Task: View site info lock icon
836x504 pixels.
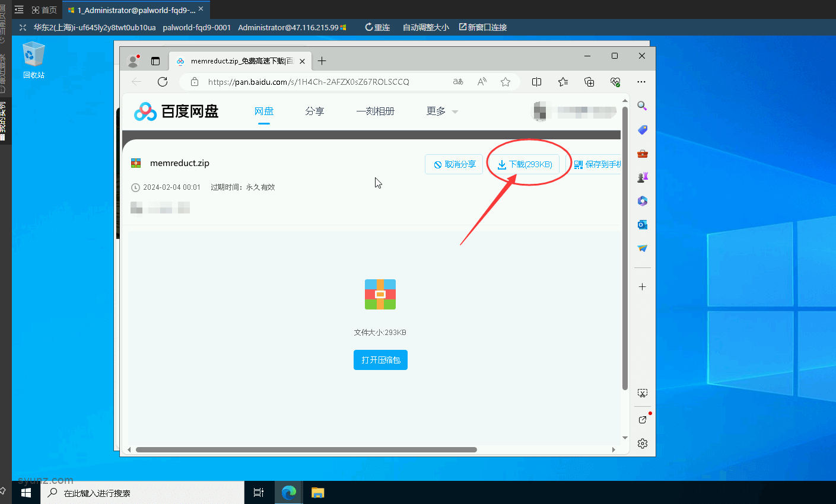Action: tap(195, 82)
